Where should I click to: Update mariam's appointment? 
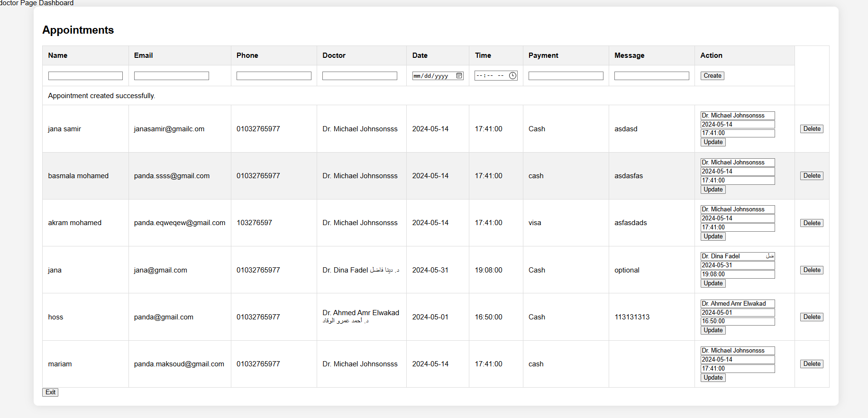pos(713,378)
